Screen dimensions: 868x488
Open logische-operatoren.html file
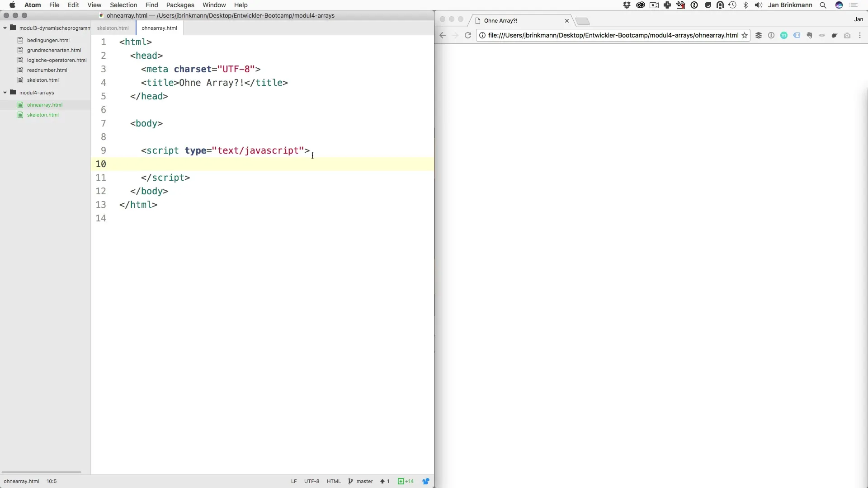[57, 60]
